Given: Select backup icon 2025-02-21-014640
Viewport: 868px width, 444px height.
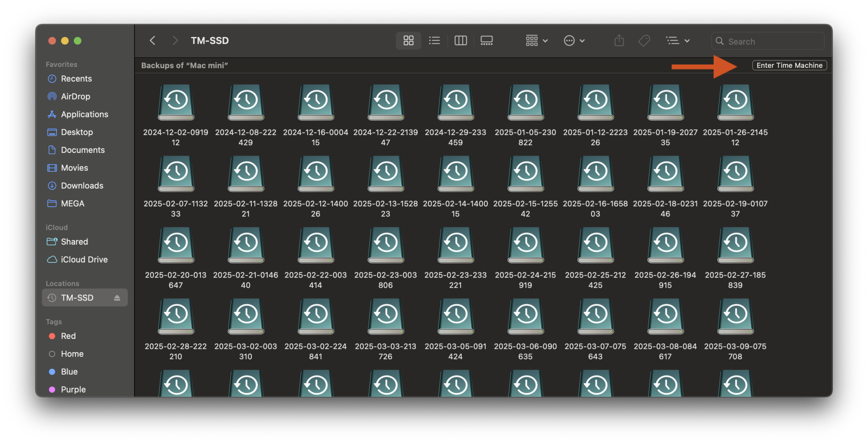Looking at the screenshot, I should pos(246,245).
